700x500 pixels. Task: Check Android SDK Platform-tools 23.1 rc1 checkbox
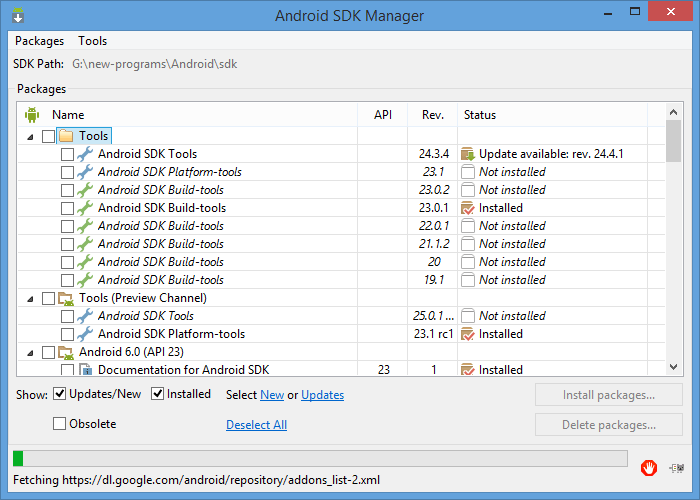coord(67,334)
